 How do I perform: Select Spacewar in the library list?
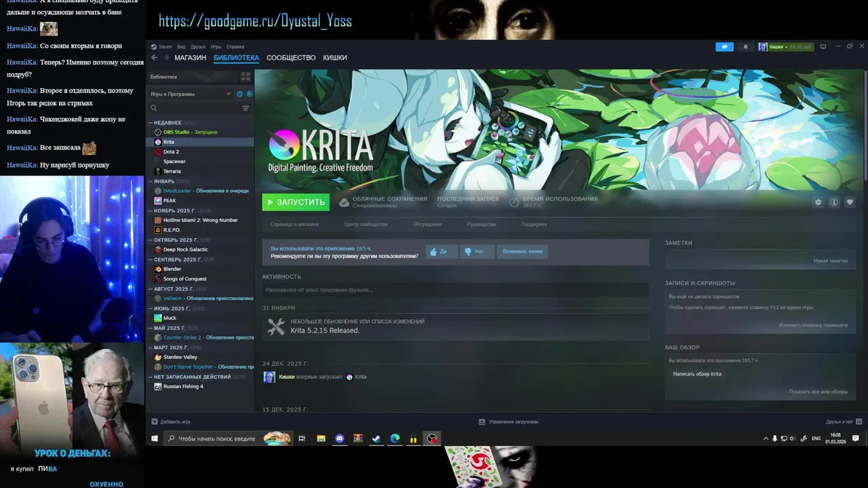pyautogui.click(x=200, y=161)
